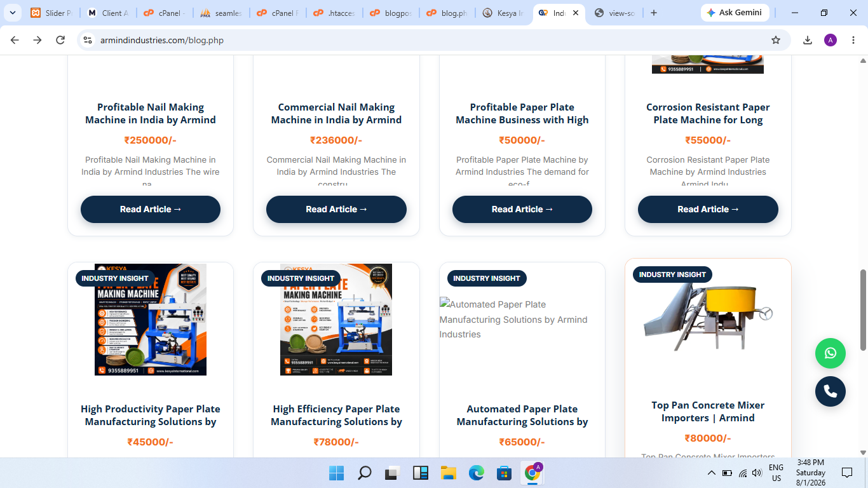
Task: Go back using browser back arrow
Action: [15, 40]
